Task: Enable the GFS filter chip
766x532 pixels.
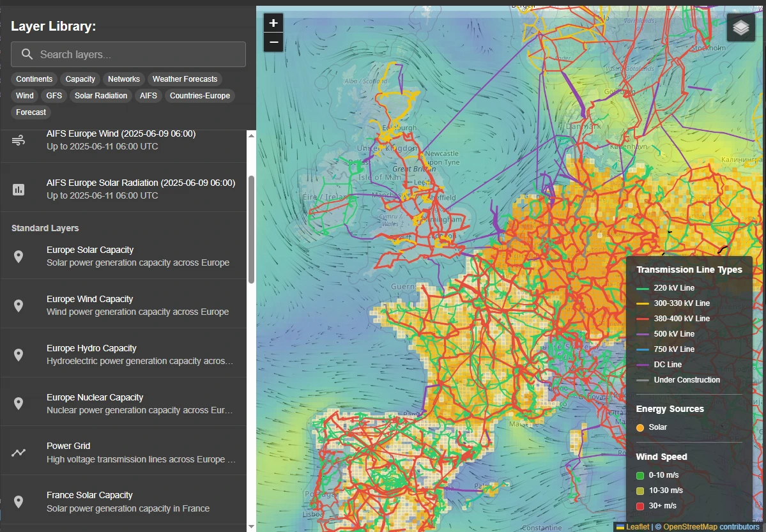Action: click(54, 95)
